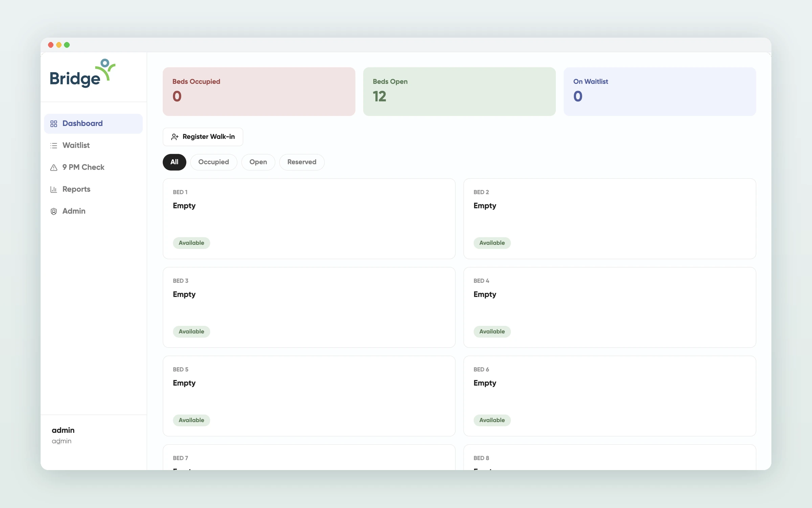
Task: Click the BED 7 label
Action: (x=180, y=458)
